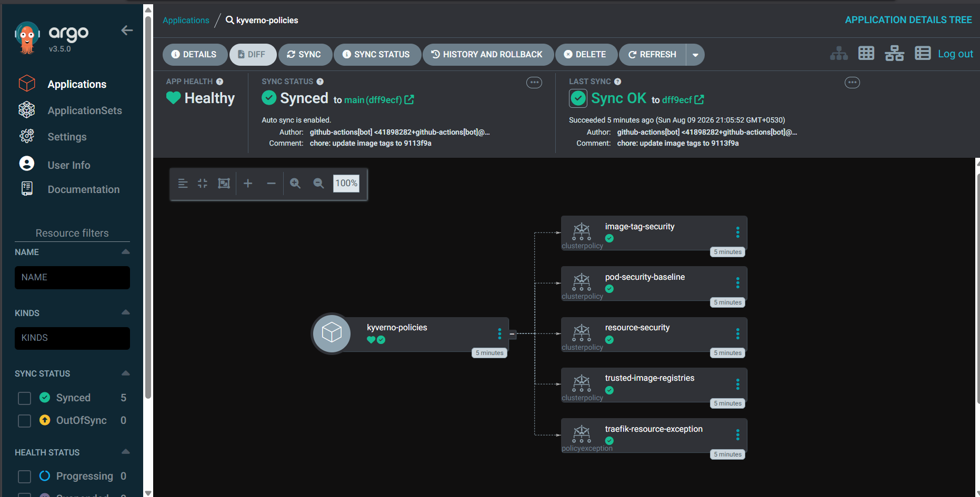Open ApplicationSets in the sidebar
Screen dimensions: 980x497
85,110
